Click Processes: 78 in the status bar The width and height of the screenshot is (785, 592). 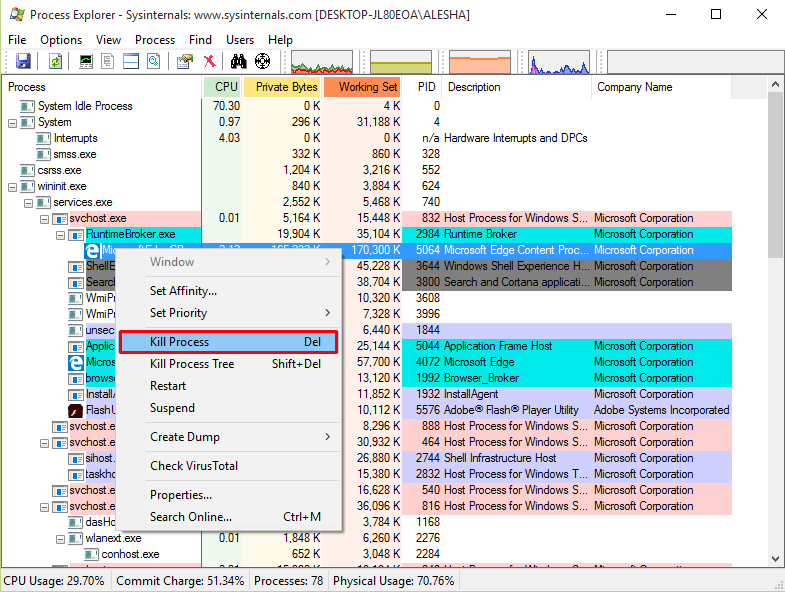(288, 581)
